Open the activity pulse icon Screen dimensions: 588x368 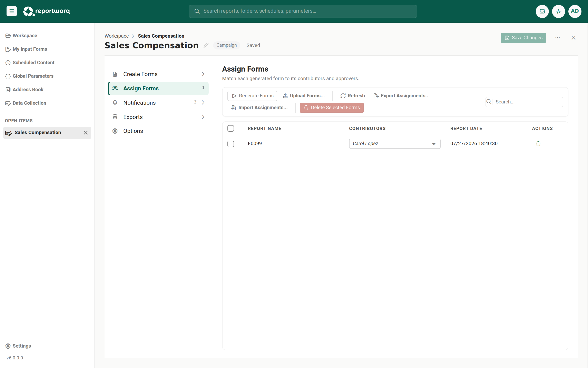coord(558,11)
